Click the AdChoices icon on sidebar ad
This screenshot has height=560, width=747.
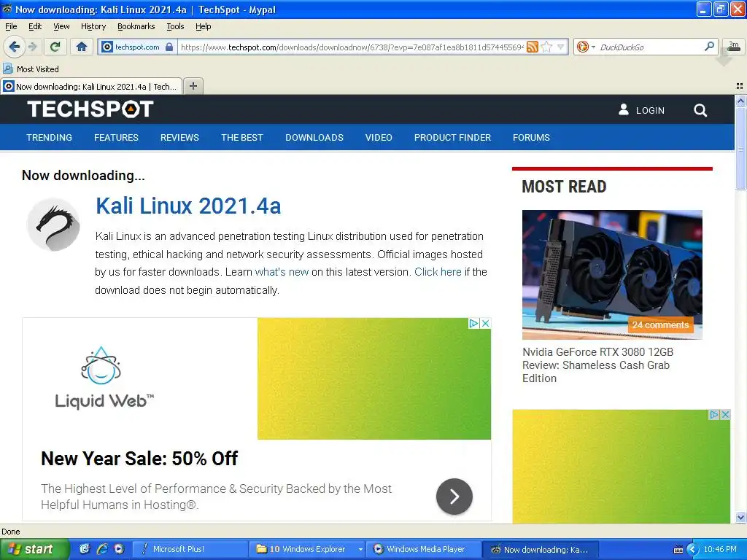[714, 414]
